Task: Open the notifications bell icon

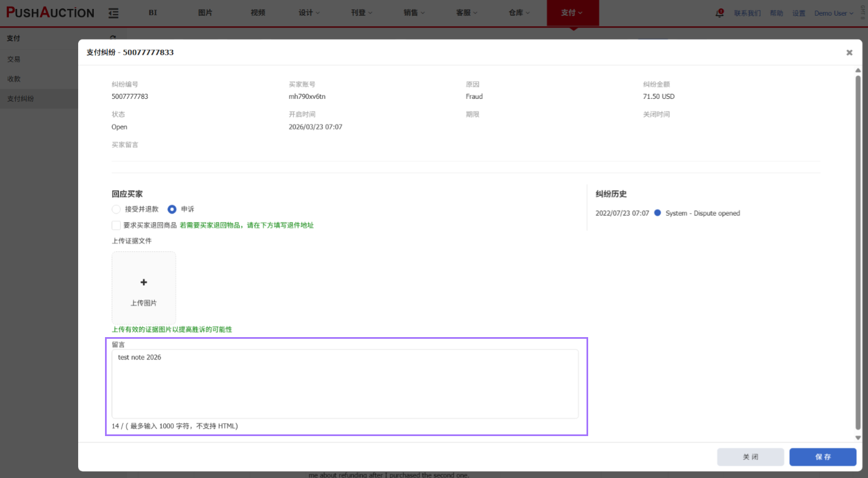Action: point(719,13)
